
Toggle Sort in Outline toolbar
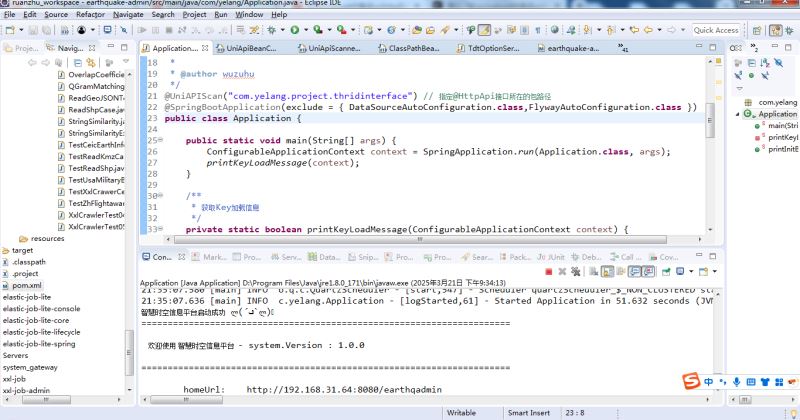click(765, 63)
